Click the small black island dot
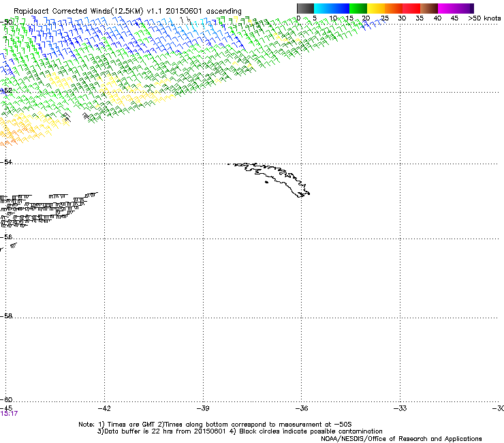This screenshot has width=504, height=443. [266, 183]
